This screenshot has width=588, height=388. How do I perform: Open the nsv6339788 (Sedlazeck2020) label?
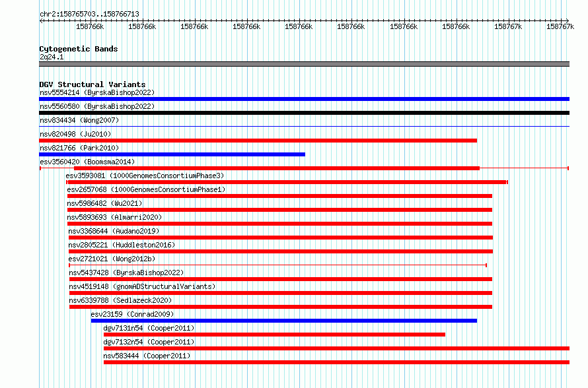coord(120,300)
